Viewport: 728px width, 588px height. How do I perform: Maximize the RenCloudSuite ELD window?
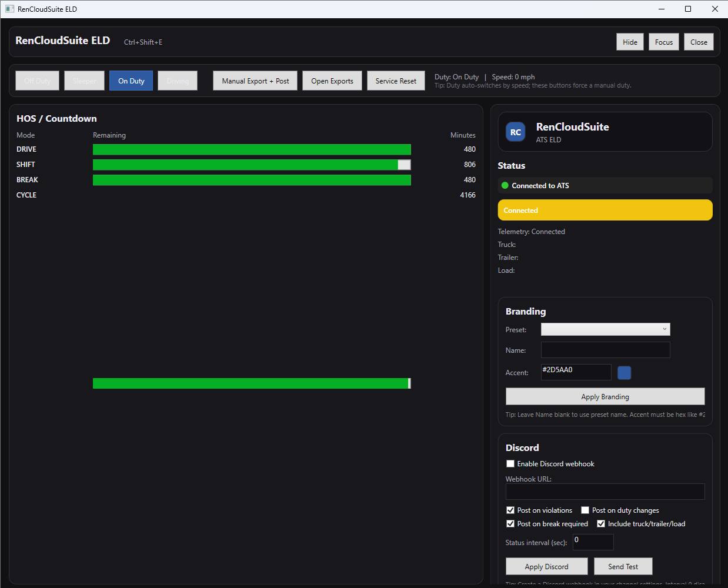[x=688, y=9]
